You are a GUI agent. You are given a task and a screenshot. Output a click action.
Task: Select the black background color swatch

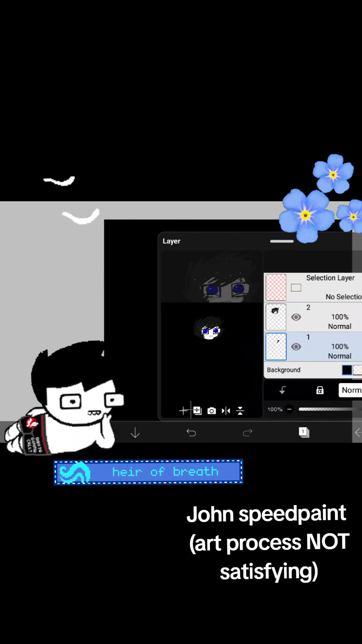347,370
